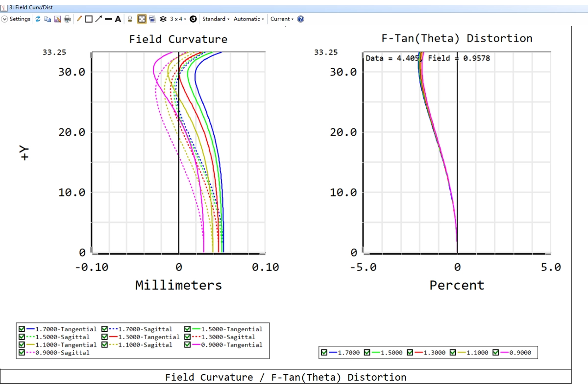
Task: Click the lock window icon
Action: 130,19
